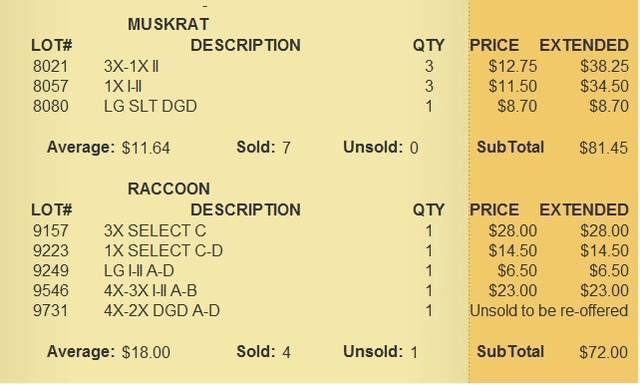
Task: Select raccoon lot number 9157
Action: [51, 231]
